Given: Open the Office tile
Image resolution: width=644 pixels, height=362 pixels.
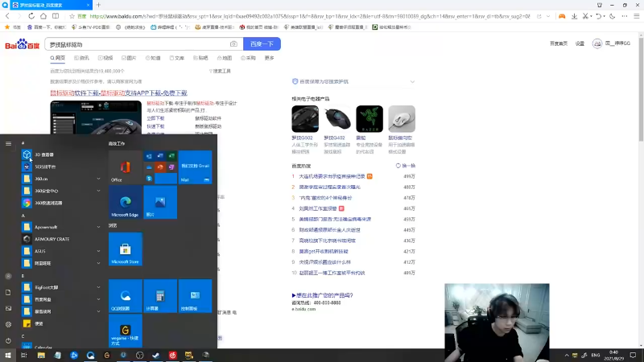Looking at the screenshot, I should coord(126,167).
